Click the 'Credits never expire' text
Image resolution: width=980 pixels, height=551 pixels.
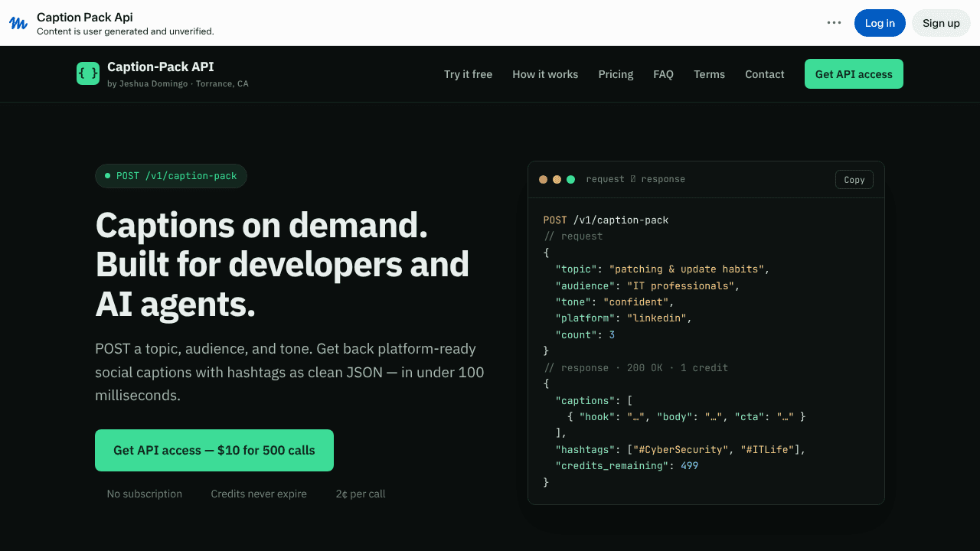(259, 494)
